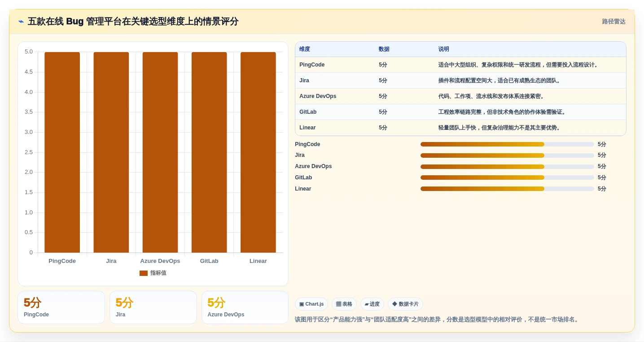Select the Azure DevOps bar in the chart

point(160,152)
